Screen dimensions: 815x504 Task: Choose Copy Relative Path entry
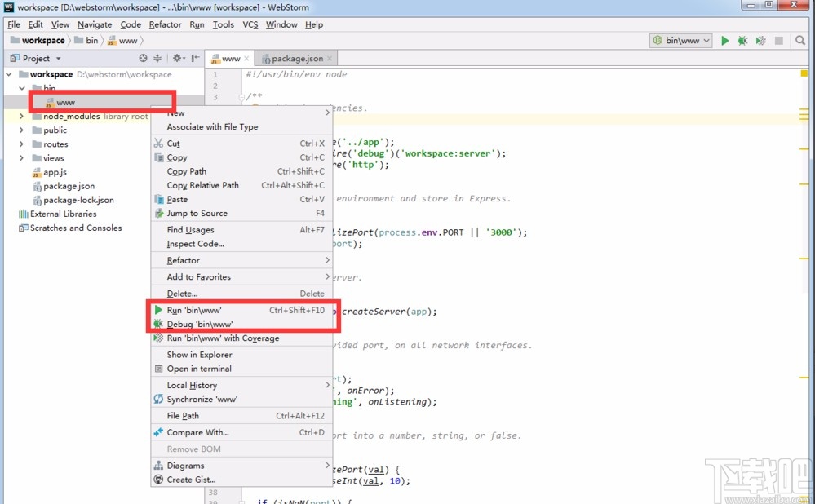[x=241, y=185]
